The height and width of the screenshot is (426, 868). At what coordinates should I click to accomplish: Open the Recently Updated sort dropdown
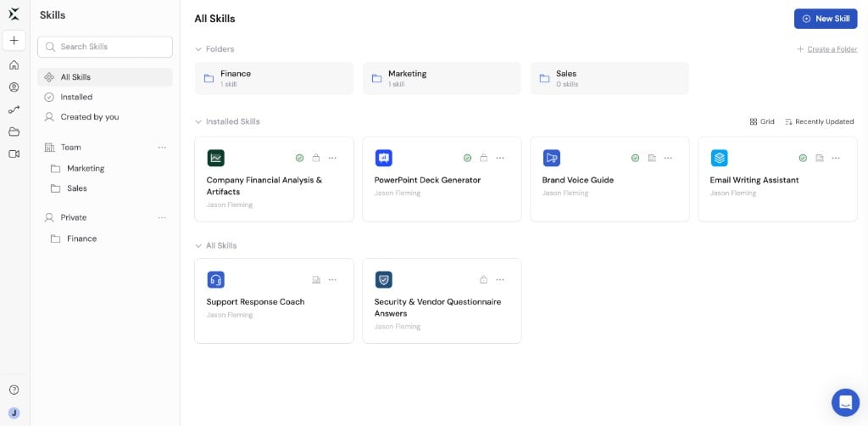point(820,121)
